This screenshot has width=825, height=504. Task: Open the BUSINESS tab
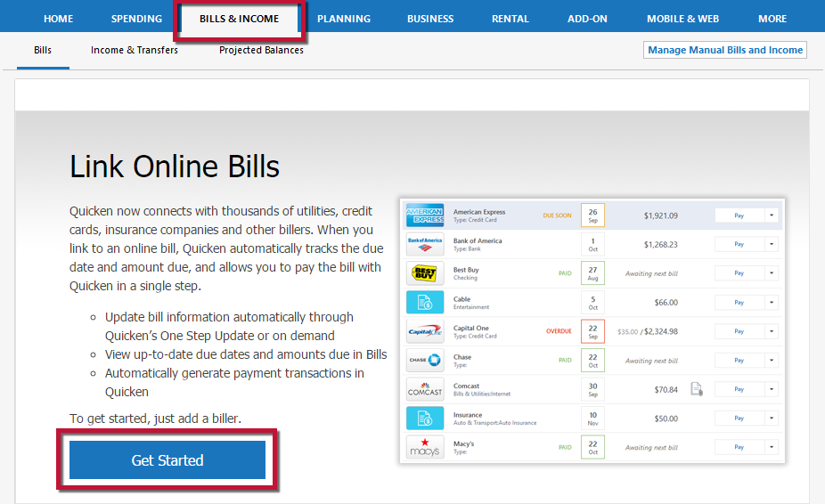pos(430,19)
